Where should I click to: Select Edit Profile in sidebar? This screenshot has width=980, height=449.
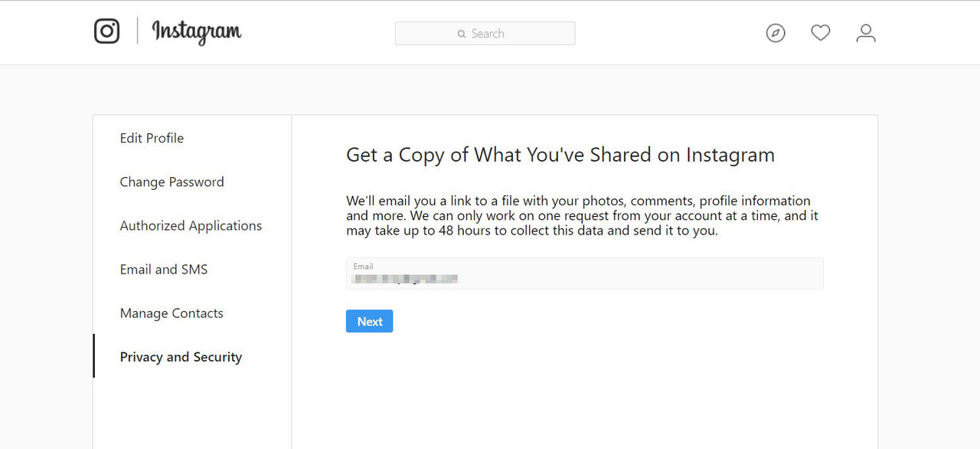(152, 138)
